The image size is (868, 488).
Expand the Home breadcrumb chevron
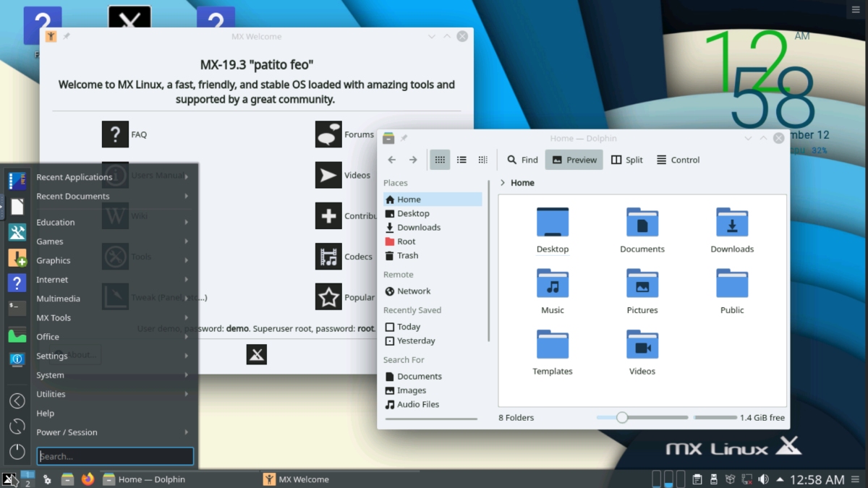click(503, 183)
